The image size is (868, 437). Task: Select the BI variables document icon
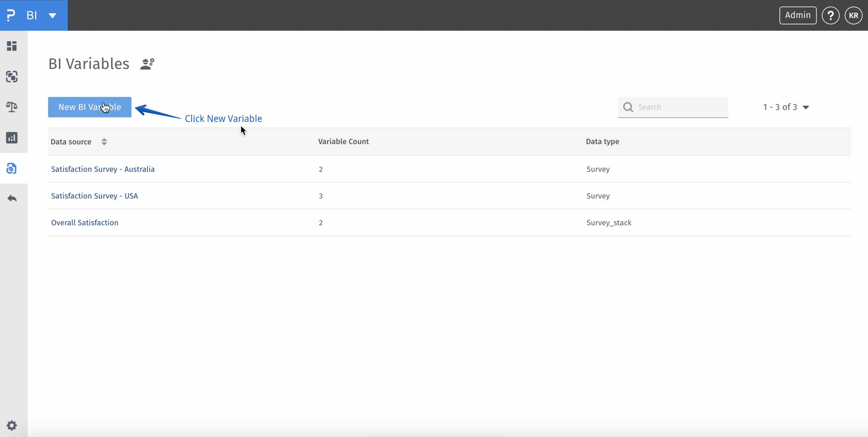[12, 168]
